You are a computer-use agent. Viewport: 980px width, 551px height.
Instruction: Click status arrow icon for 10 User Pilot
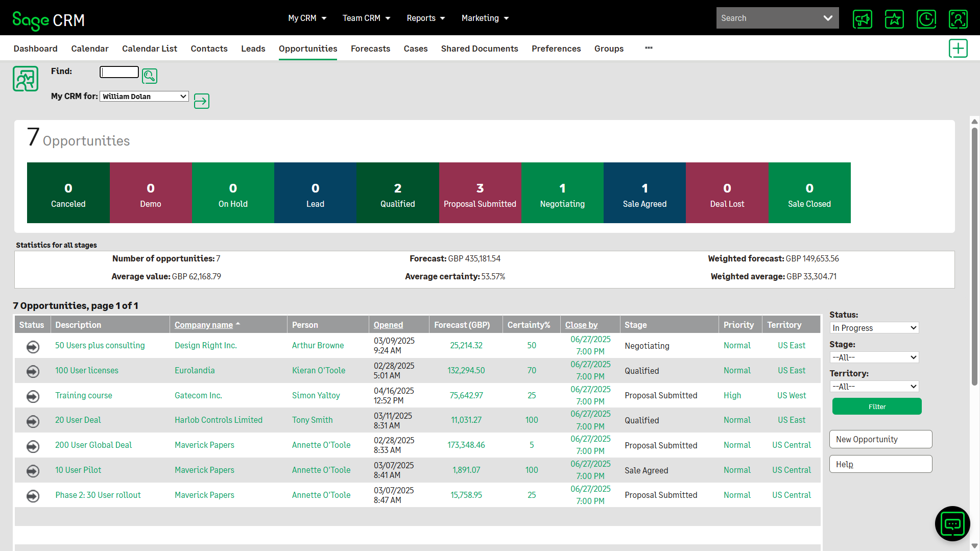point(33,471)
